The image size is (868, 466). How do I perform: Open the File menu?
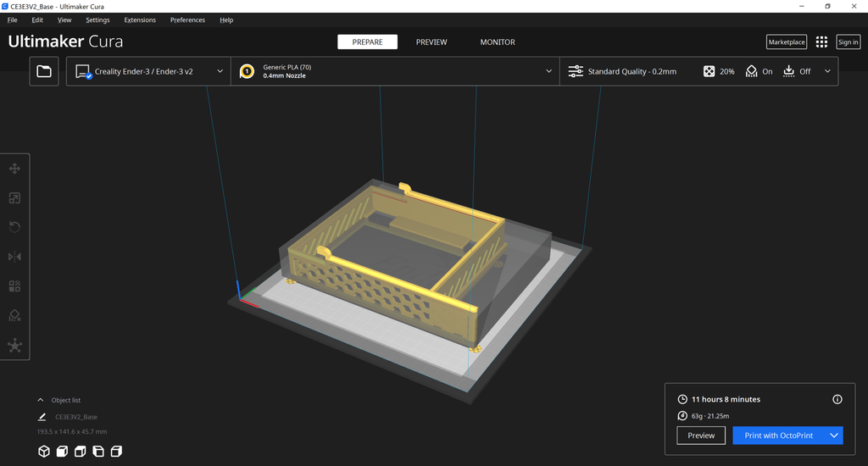click(x=12, y=20)
